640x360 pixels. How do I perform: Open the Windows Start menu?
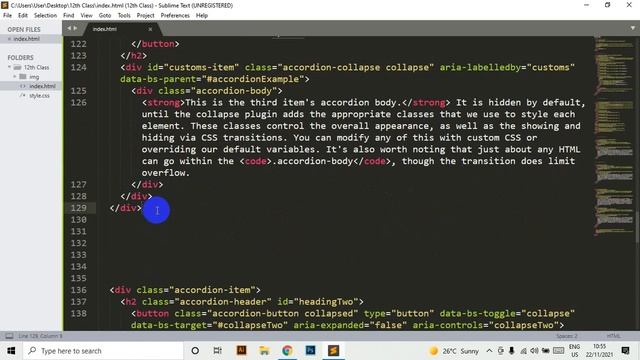coord(11,351)
